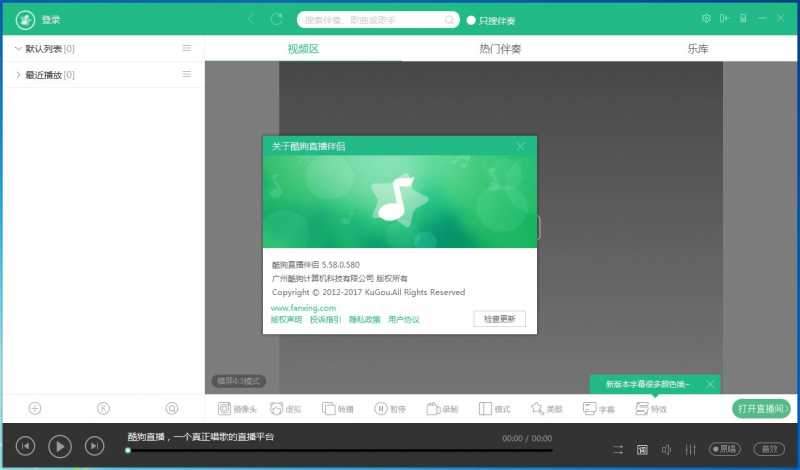Go back with the left arrow icon
800x470 pixels.
tap(252, 19)
